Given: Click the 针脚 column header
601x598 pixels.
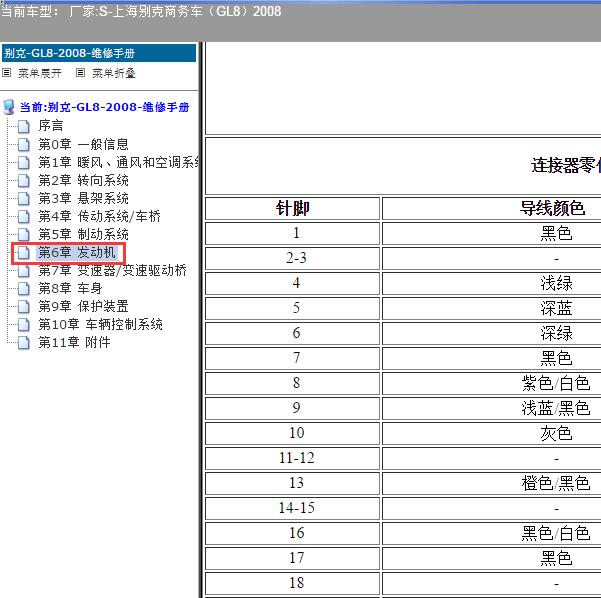Looking at the screenshot, I should coord(292,209).
